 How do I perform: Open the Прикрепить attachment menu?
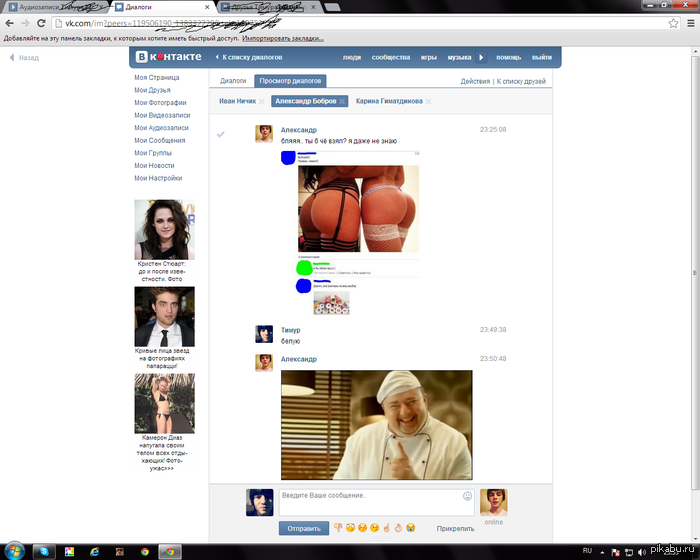tap(455, 528)
